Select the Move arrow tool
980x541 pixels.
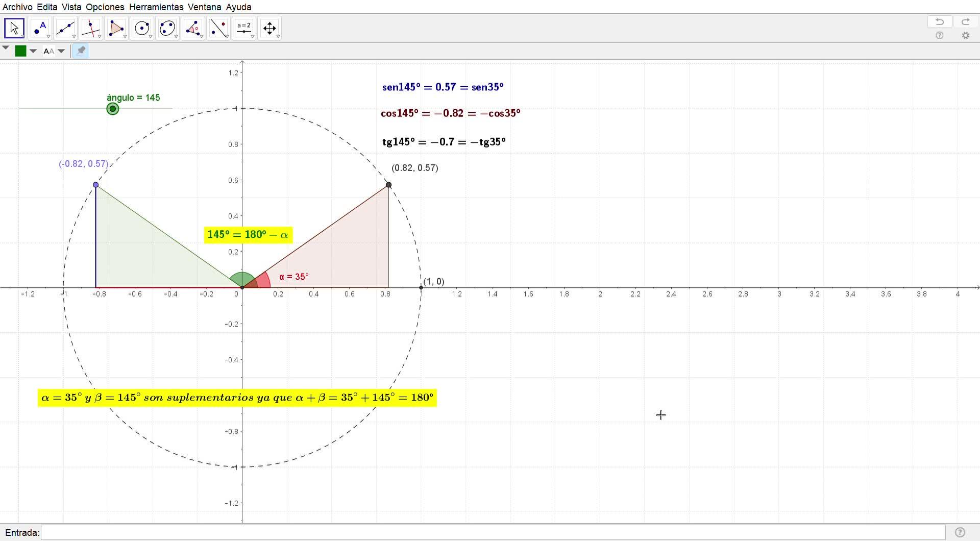[14, 28]
